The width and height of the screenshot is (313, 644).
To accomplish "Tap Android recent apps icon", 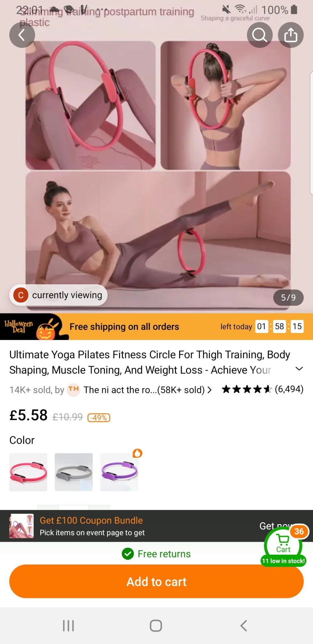I will coord(68,625).
